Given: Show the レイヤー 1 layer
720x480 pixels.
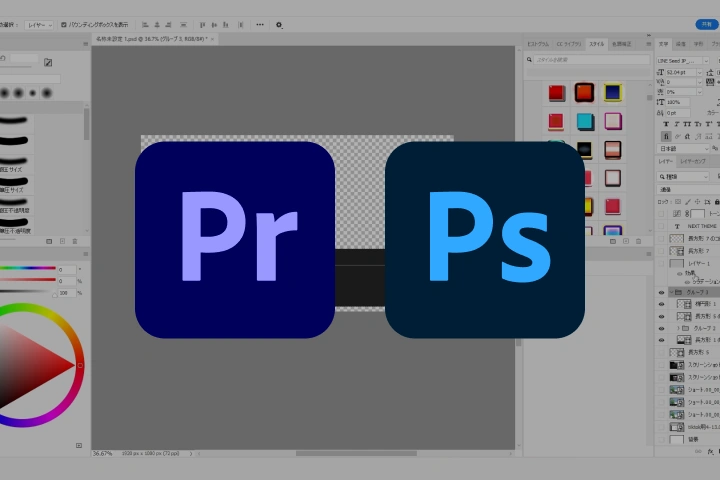Looking at the screenshot, I should pyautogui.click(x=661, y=263).
